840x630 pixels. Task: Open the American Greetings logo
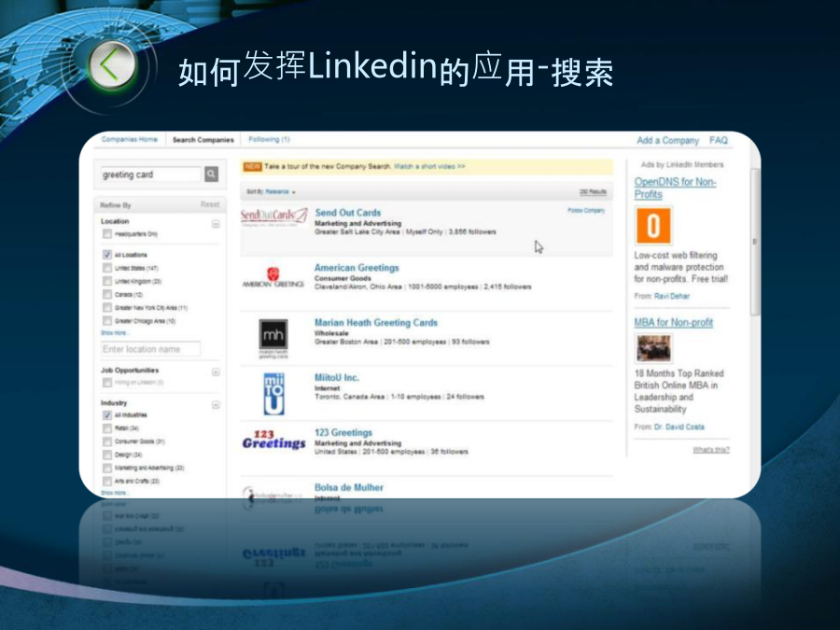click(x=273, y=277)
